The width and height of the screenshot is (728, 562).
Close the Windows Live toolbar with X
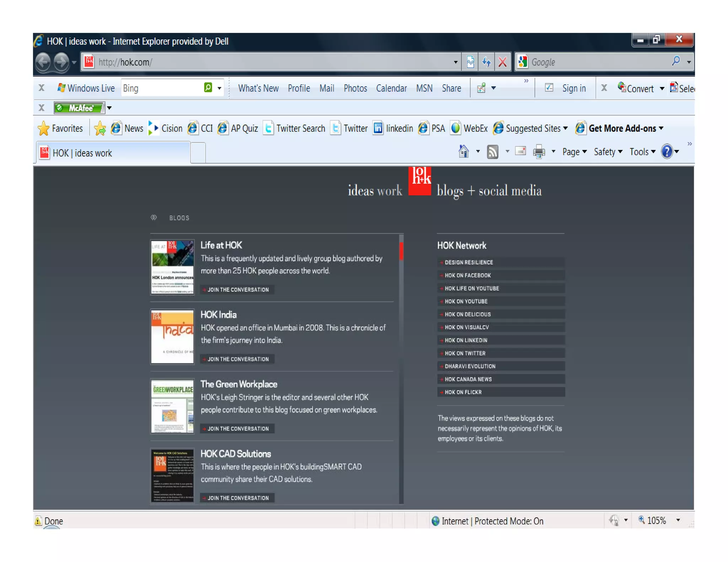(42, 88)
